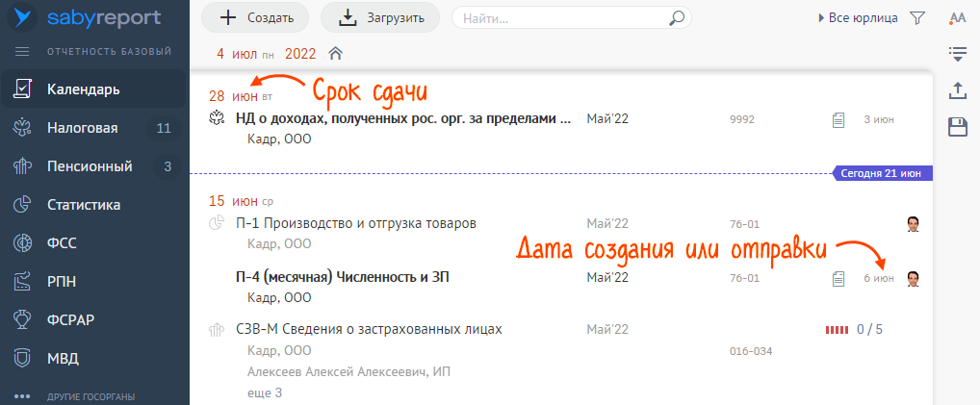Click the Saby bird logo icon
The width and height of the screenshot is (980, 405).
click(x=22, y=18)
